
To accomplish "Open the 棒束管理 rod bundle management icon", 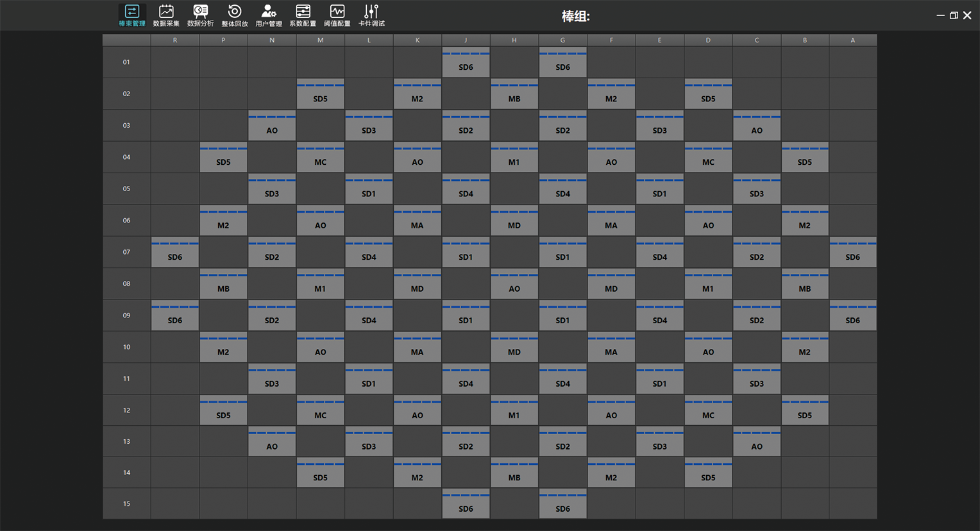I will click(x=132, y=15).
